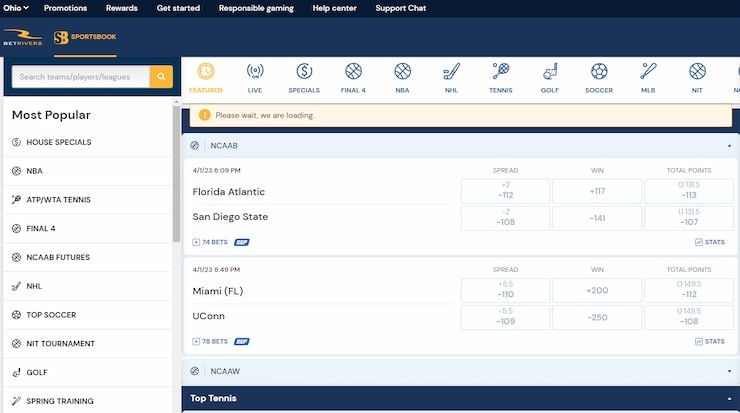Open House Specials in Most Popular
Image resolution: width=740 pixels, height=413 pixels.
click(88, 142)
